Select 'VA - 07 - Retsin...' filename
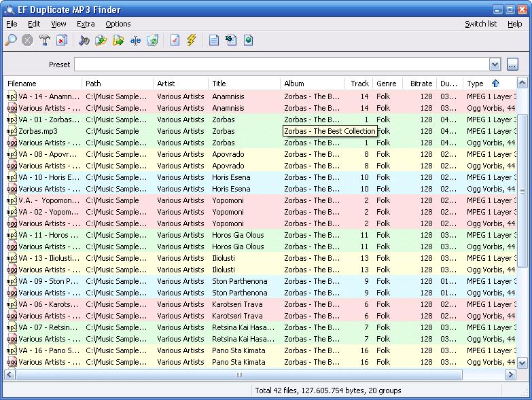This screenshot has height=400, width=532. point(48,327)
